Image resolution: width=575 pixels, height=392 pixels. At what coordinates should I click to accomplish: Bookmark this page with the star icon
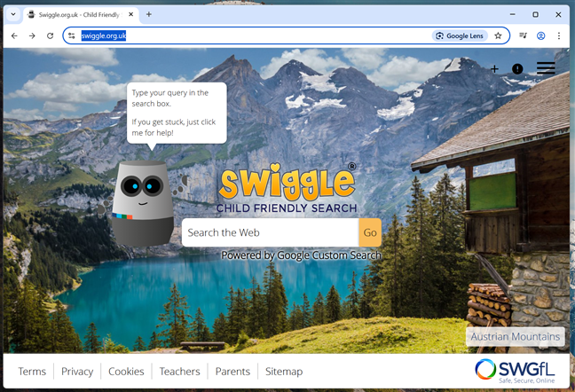click(498, 35)
